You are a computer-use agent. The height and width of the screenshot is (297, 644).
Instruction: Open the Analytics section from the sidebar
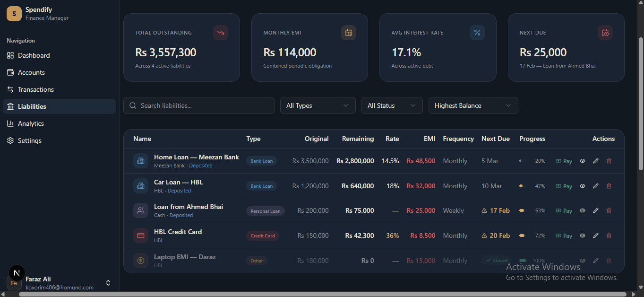31,123
